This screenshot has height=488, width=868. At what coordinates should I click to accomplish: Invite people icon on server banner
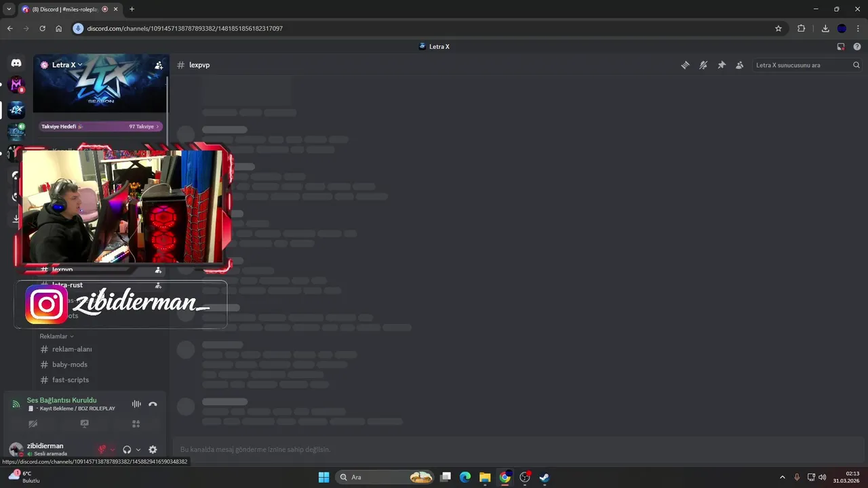tap(159, 65)
